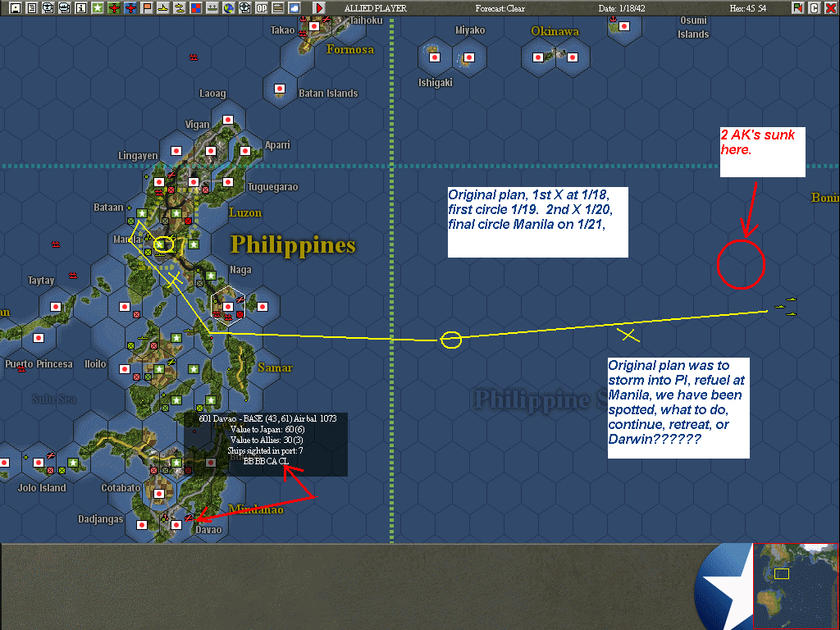Select the Dadjangas base flag
This screenshot has height=630, width=840.
tap(142, 524)
